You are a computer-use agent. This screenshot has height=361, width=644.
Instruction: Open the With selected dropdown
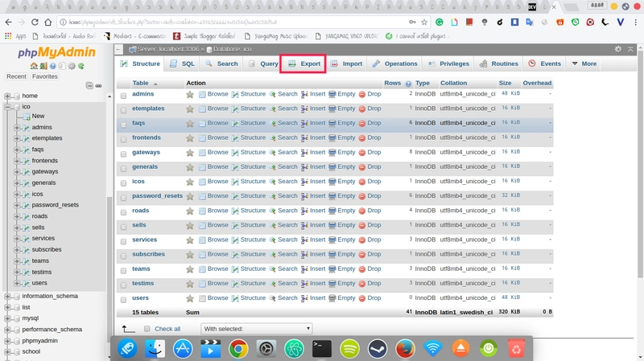tap(256, 329)
